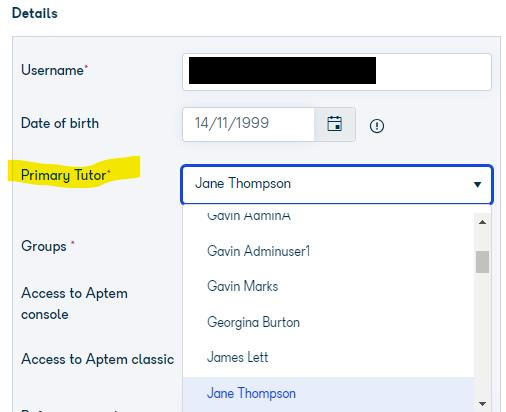This screenshot has width=506, height=412.
Task: Click the Primary Tutor combo box
Action: pos(337,184)
